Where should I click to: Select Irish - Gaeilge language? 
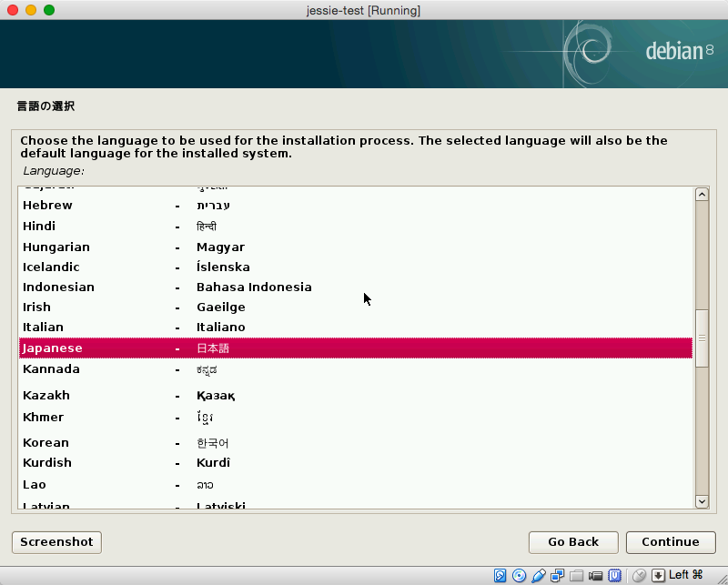tap(356, 307)
